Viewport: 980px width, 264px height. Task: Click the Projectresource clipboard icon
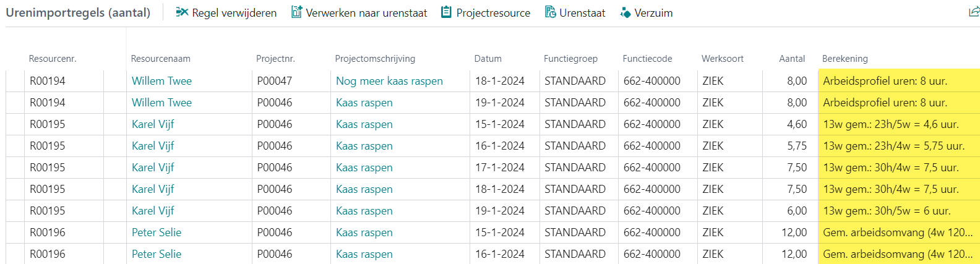point(446,12)
